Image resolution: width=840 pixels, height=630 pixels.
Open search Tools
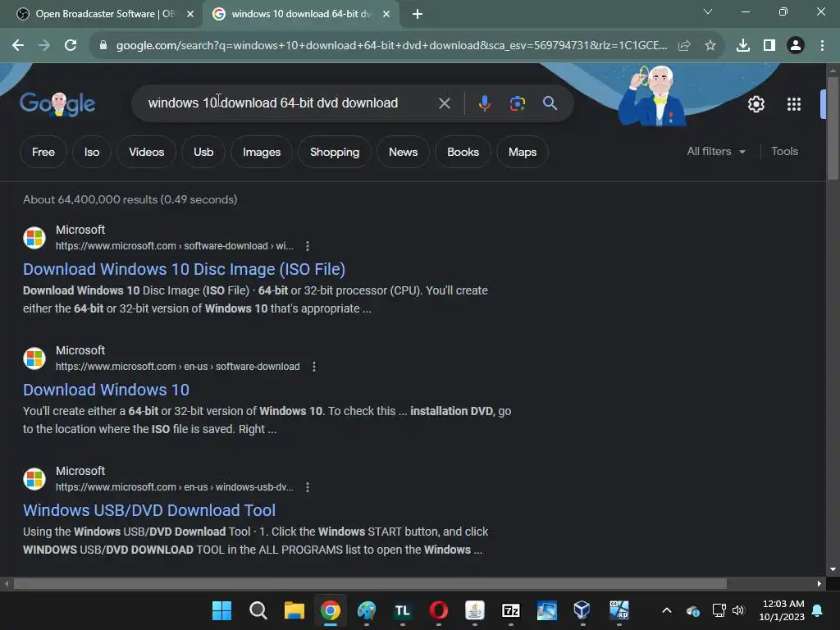(x=784, y=152)
